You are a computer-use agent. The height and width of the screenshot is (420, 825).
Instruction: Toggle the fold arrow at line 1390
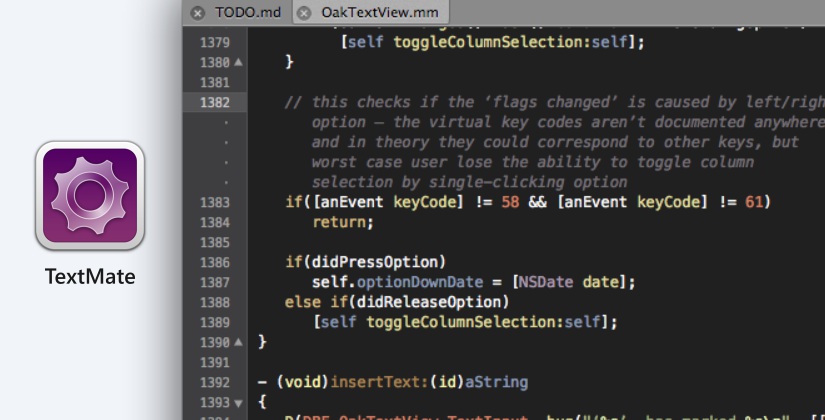(x=237, y=342)
